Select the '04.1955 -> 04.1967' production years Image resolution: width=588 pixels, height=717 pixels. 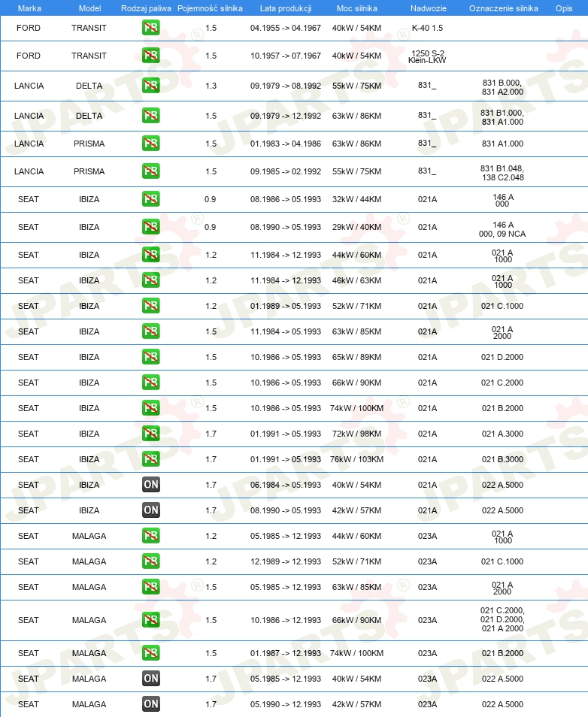click(x=286, y=28)
